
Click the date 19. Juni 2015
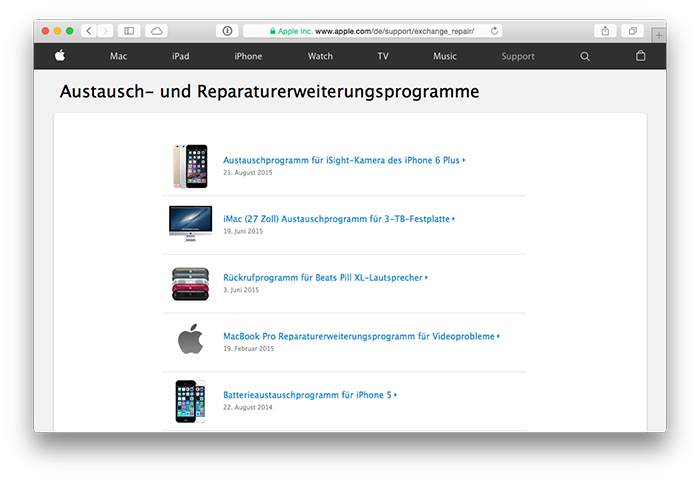(x=243, y=231)
